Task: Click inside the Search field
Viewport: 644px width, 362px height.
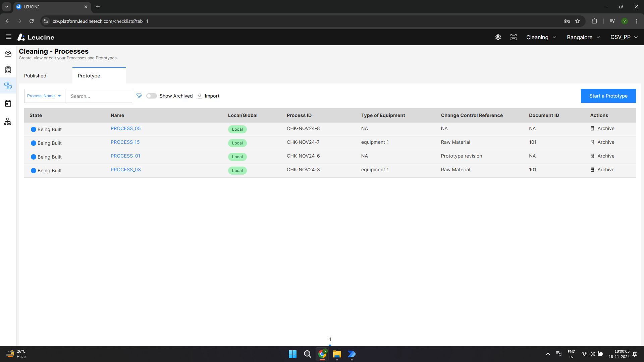Action: coord(98,96)
